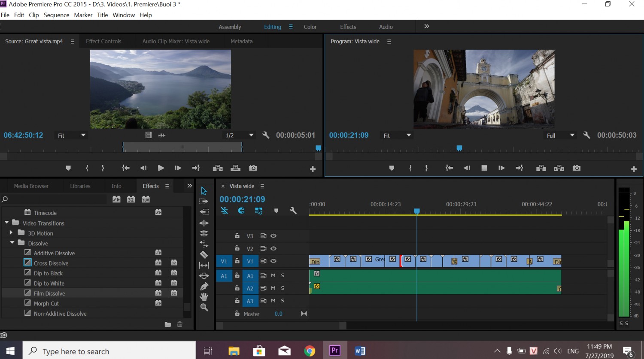Stop playback in Program monitor

(484, 168)
